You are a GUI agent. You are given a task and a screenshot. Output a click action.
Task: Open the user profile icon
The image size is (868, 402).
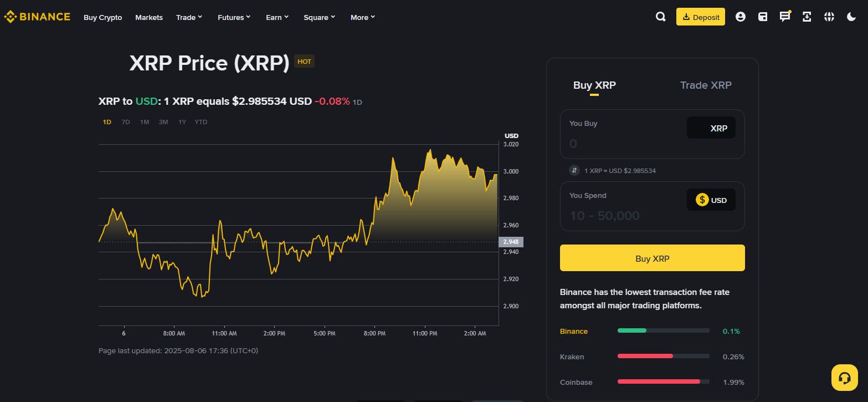(741, 17)
